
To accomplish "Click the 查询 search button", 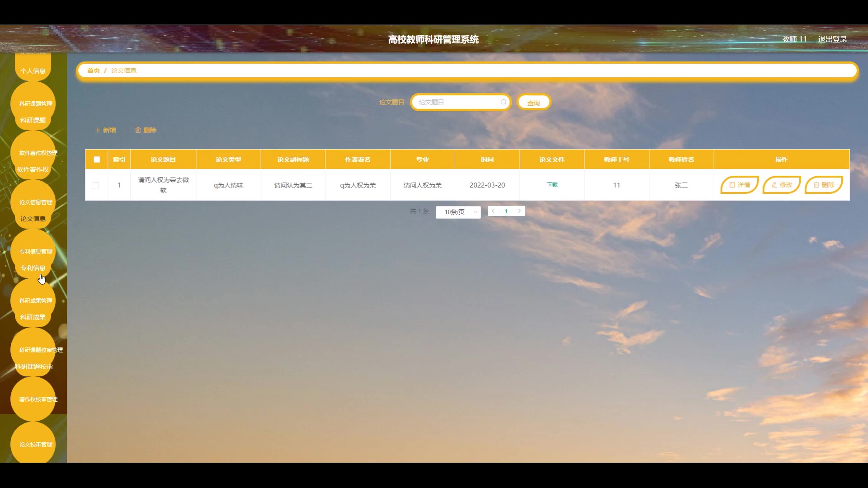I will [533, 103].
